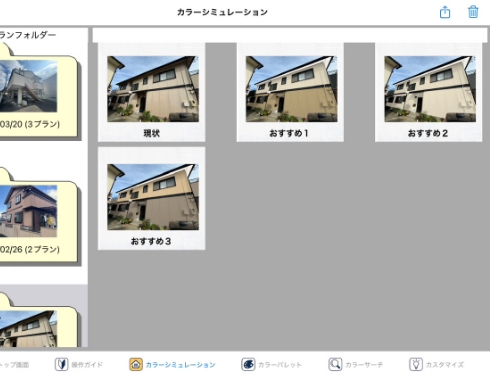Open the カラーサーチ magnifier icon
The width and height of the screenshot is (490, 380).
pos(335,364)
